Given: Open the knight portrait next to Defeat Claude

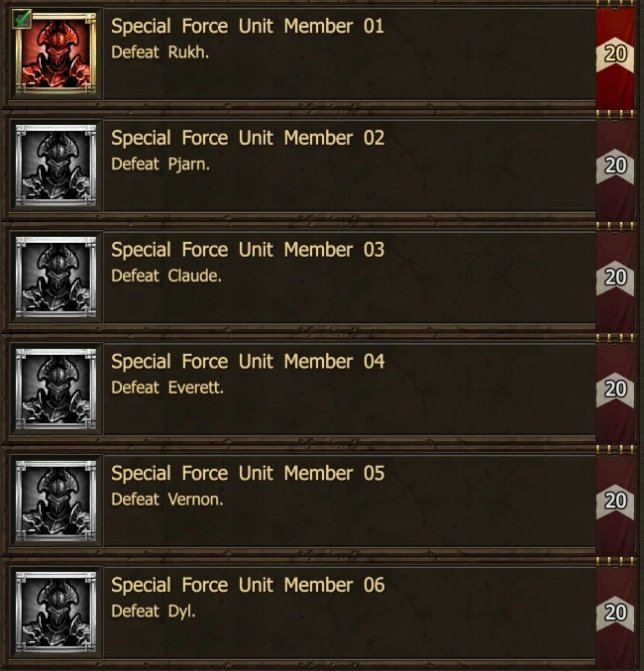Looking at the screenshot, I should click(56, 277).
